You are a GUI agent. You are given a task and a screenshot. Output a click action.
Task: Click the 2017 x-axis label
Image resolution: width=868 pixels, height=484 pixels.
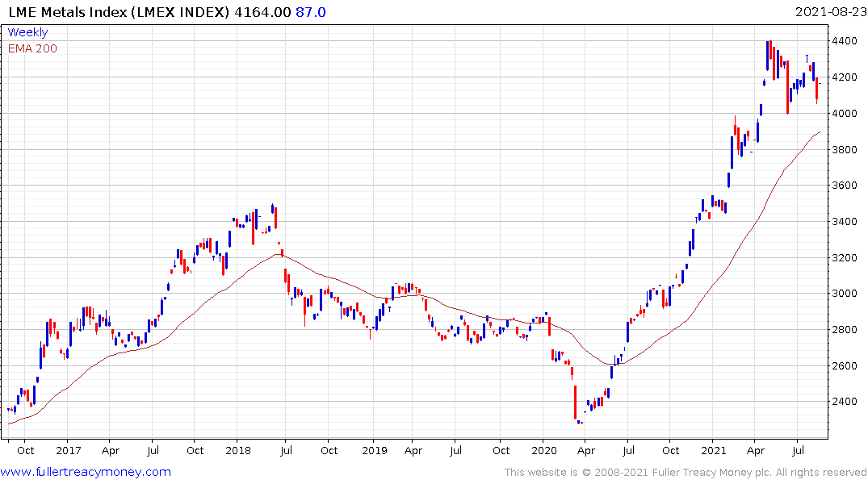pos(68,450)
